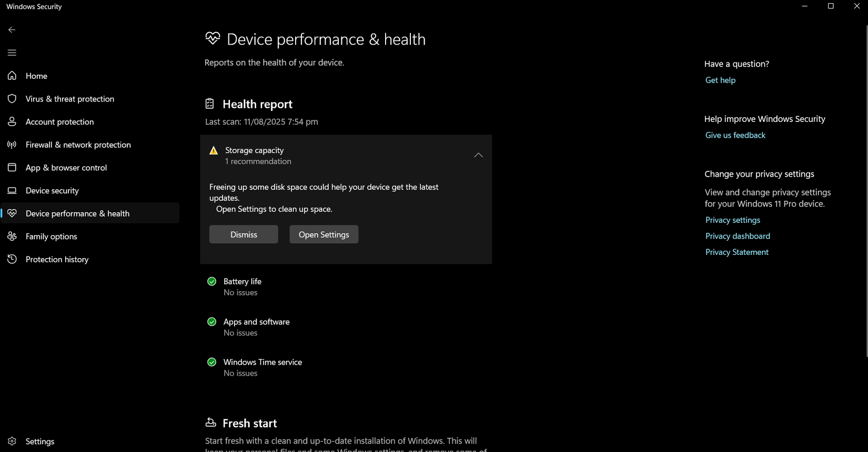This screenshot has width=868, height=452.
Task: Click the Protection history clock icon
Action: pos(12,259)
